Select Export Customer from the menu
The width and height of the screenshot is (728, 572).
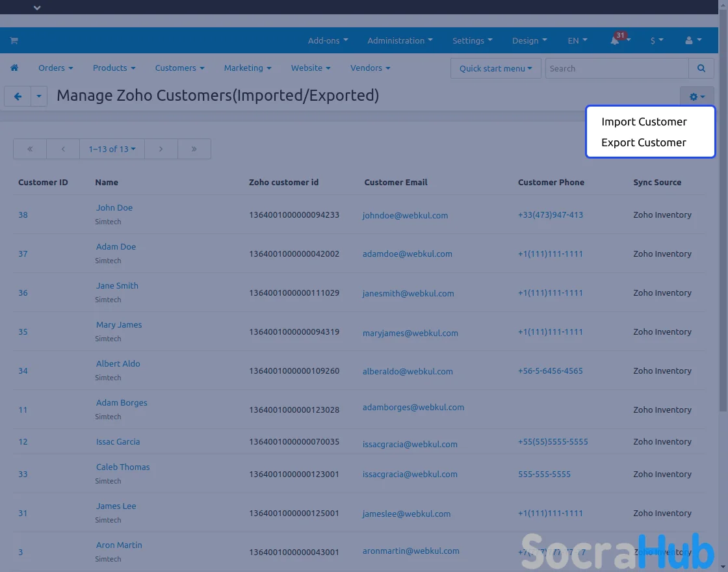643,142
